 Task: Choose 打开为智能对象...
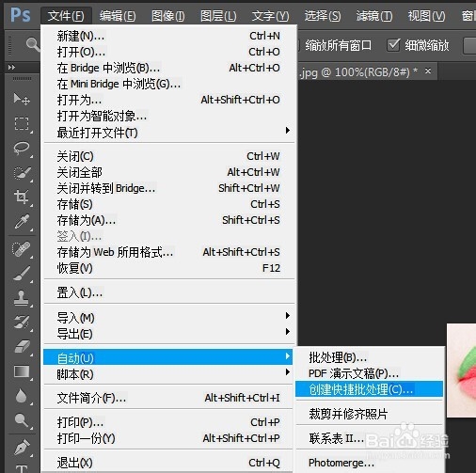(168, 116)
